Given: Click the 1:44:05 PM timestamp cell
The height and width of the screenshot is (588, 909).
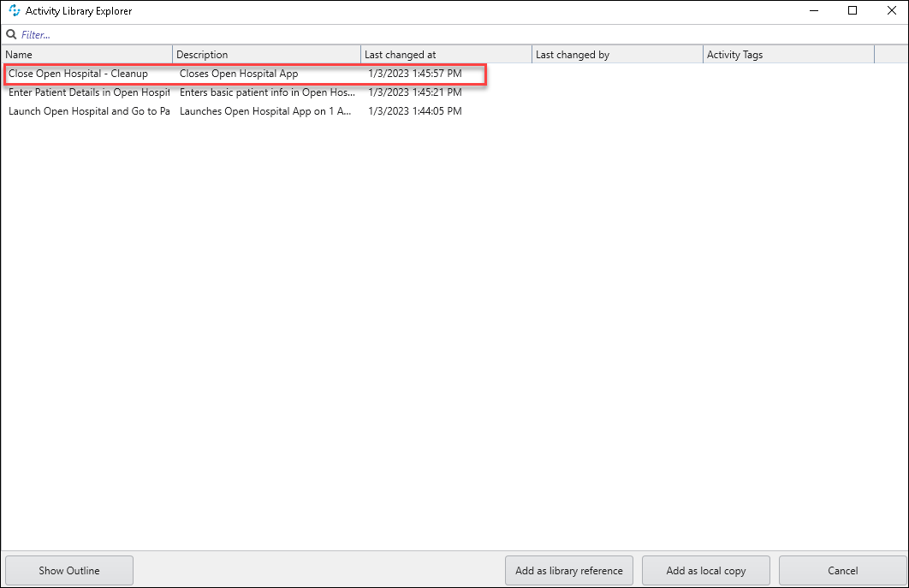Looking at the screenshot, I should pos(415,111).
